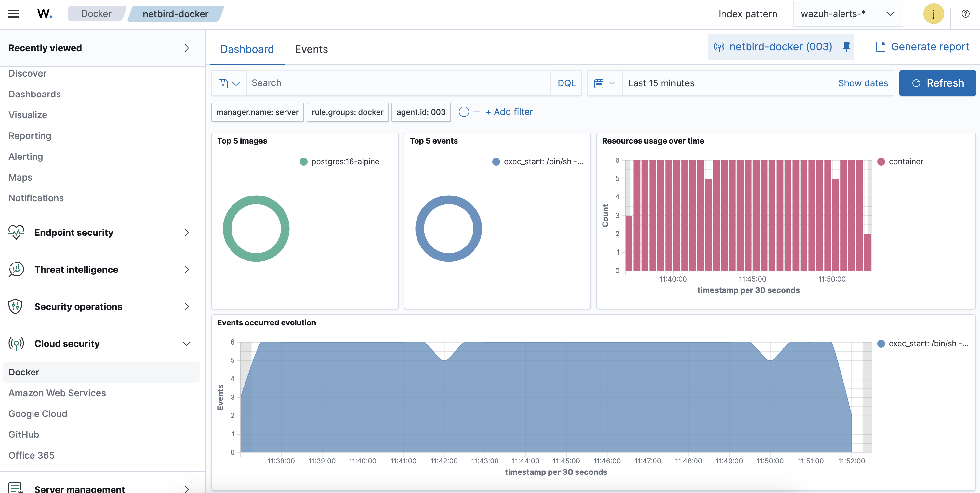Image resolution: width=980 pixels, height=493 pixels.
Task: Open the hamburger navigation menu
Action: (14, 14)
